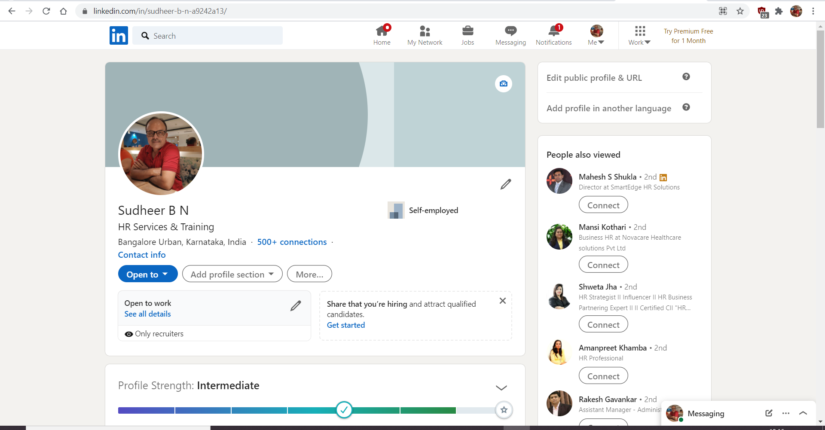Open Edit public profile & URL
825x430 pixels.
594,78
